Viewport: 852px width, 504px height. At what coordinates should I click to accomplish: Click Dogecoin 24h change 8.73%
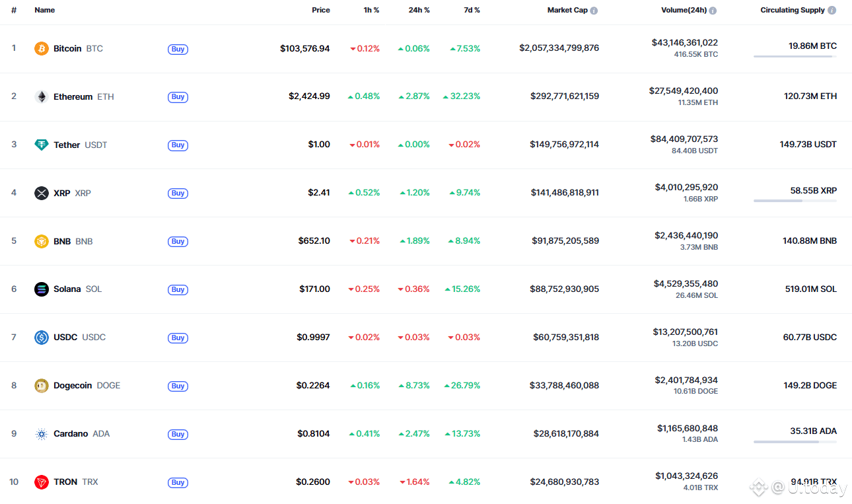tap(414, 386)
